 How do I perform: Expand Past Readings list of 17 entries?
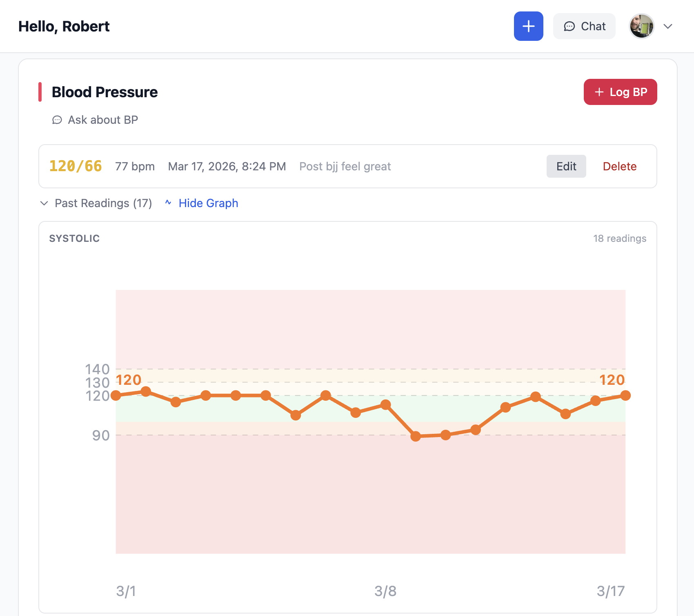point(102,203)
